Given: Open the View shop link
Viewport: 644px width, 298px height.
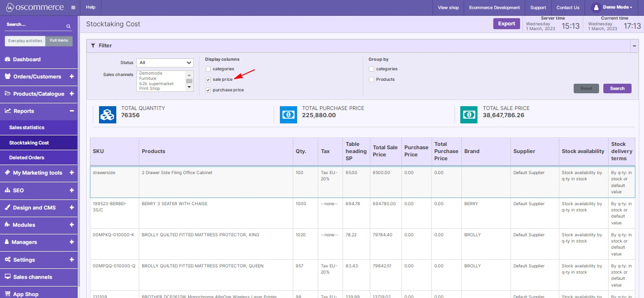Looking at the screenshot, I should pos(448,7).
